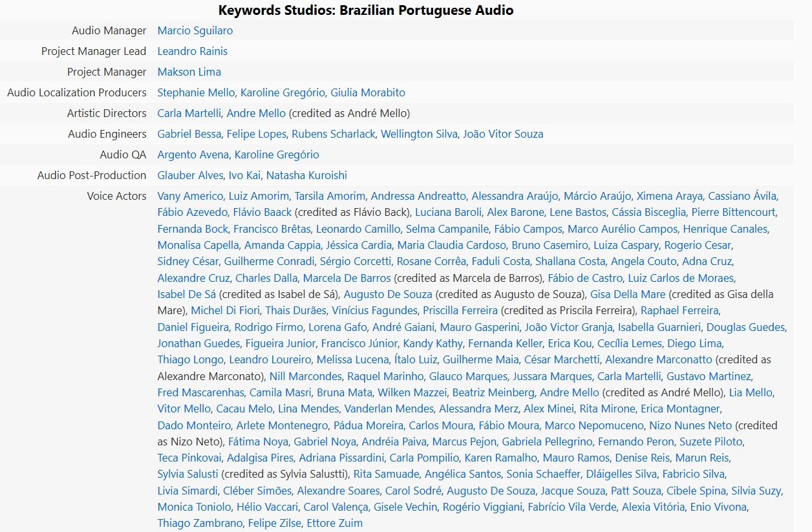Open Karoline Gregório in Audio QA row
Viewport: 812px width, 532px height.
coord(277,154)
